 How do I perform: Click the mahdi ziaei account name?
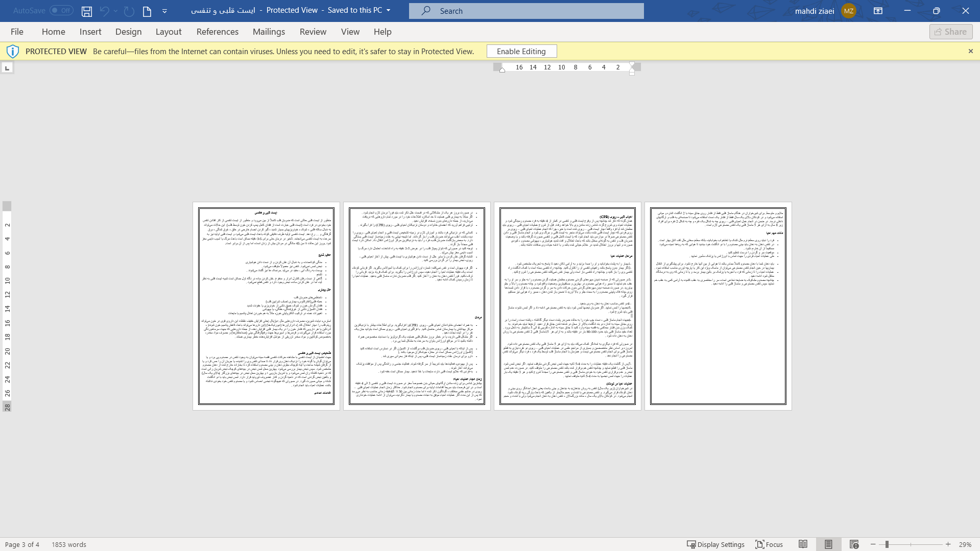815,11
